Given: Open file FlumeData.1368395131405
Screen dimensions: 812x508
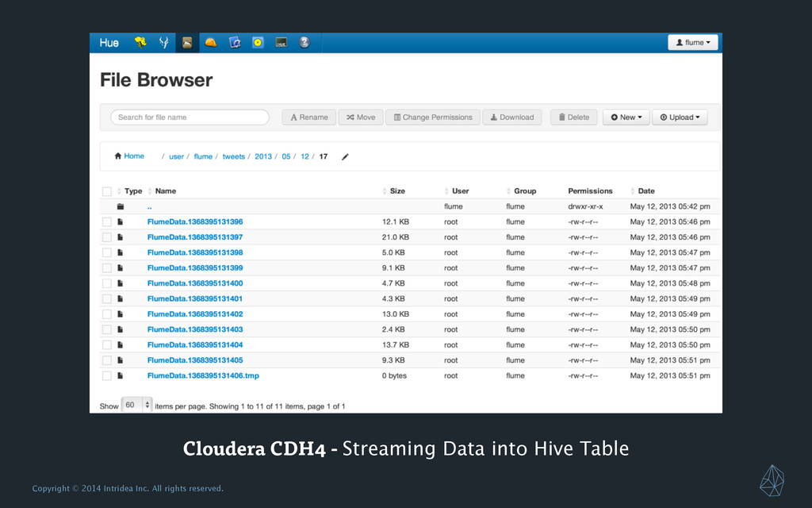Looking at the screenshot, I should pos(195,360).
